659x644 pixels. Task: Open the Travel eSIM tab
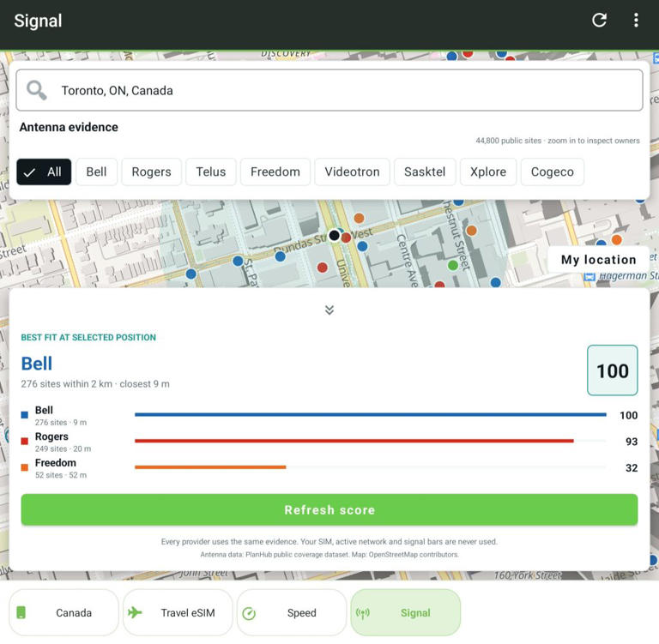tap(178, 612)
